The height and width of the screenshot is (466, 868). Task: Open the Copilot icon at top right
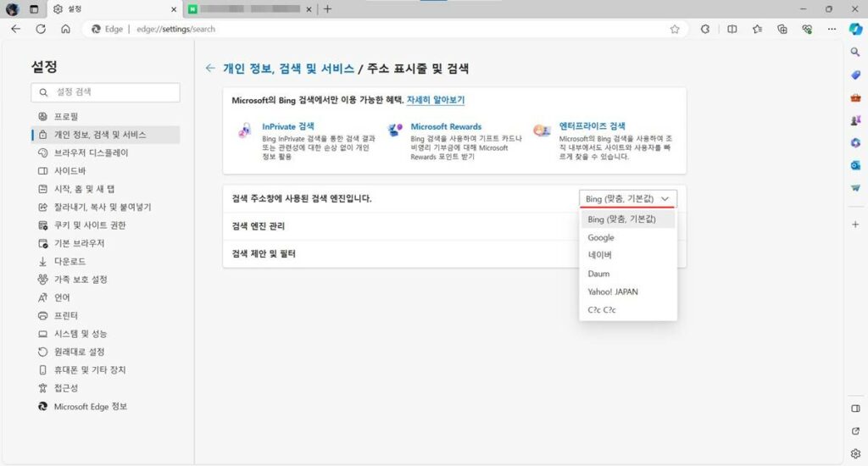pos(855,29)
